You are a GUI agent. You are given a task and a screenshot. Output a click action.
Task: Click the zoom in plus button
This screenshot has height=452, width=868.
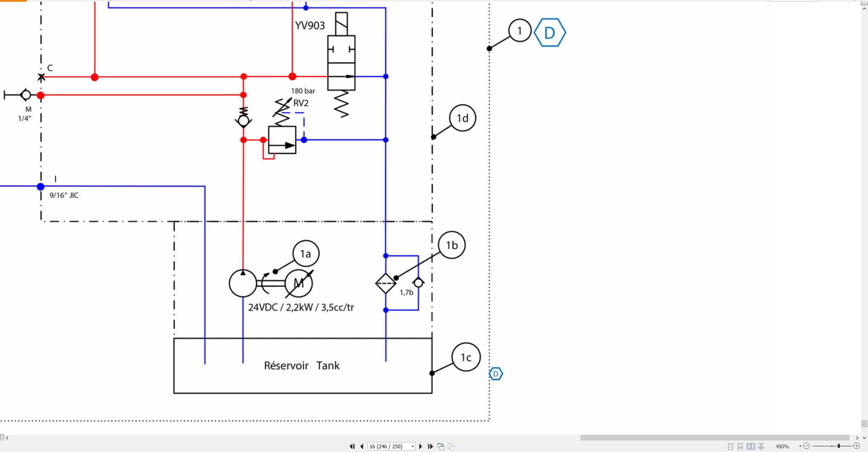[x=856, y=446]
